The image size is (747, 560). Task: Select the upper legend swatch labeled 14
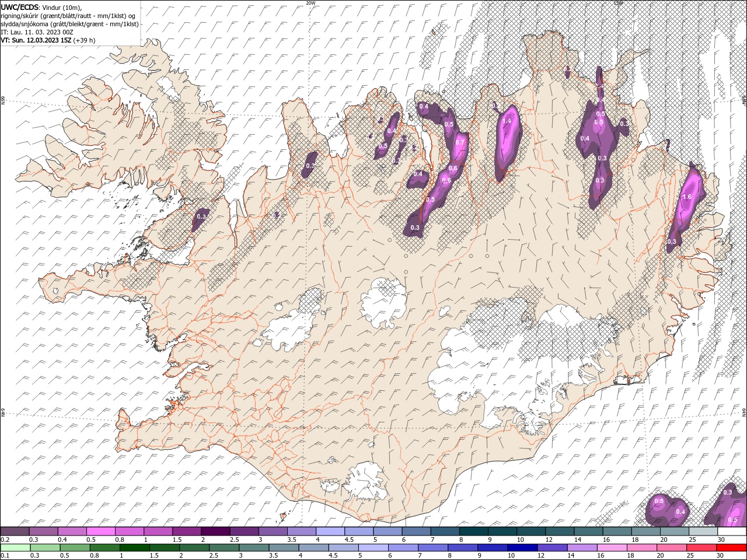pos(588,531)
